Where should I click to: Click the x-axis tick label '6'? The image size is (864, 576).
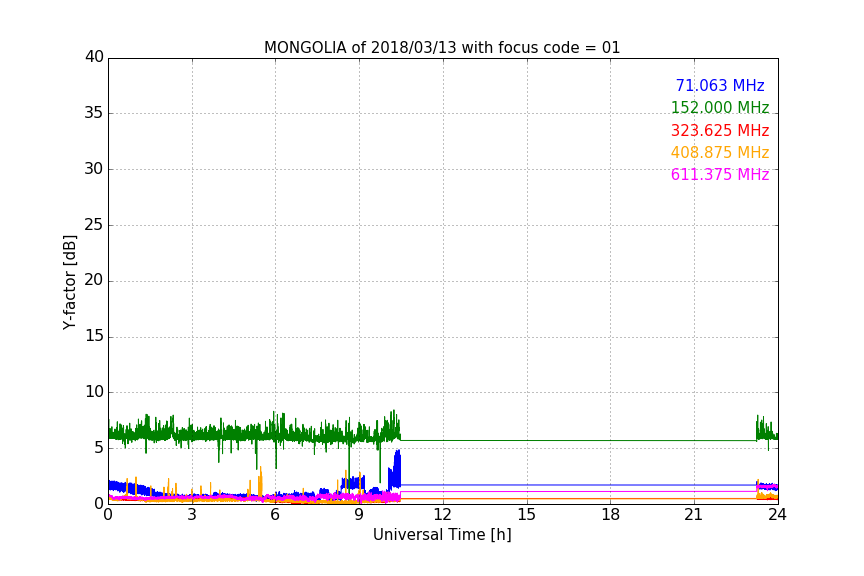pos(275,515)
